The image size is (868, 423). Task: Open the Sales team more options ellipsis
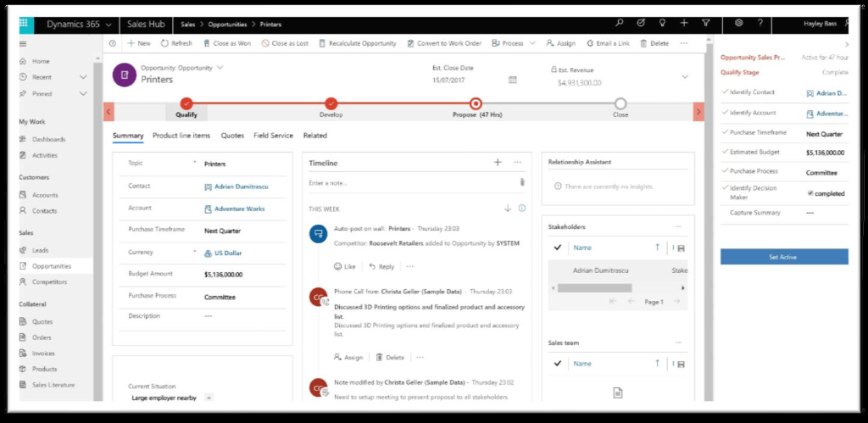[x=679, y=342]
